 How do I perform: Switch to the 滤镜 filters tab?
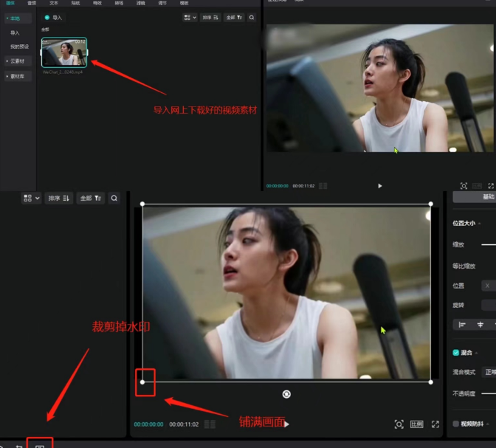tap(140, 3)
